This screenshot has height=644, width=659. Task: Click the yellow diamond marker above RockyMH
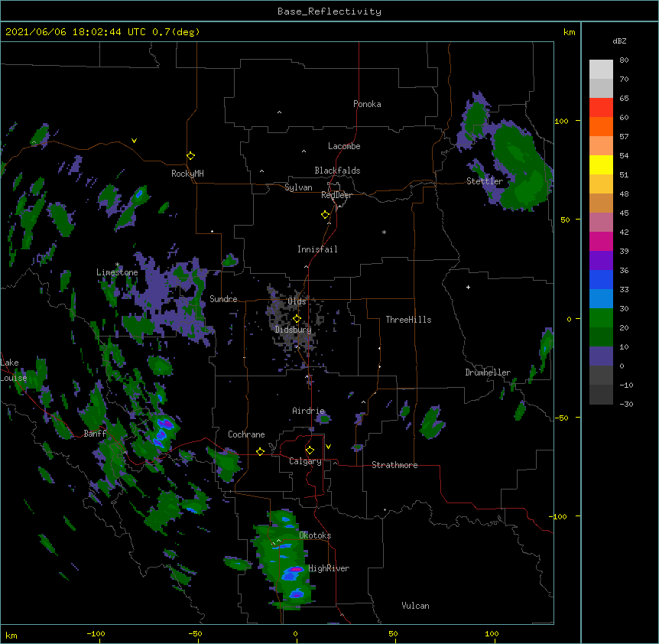(x=190, y=156)
